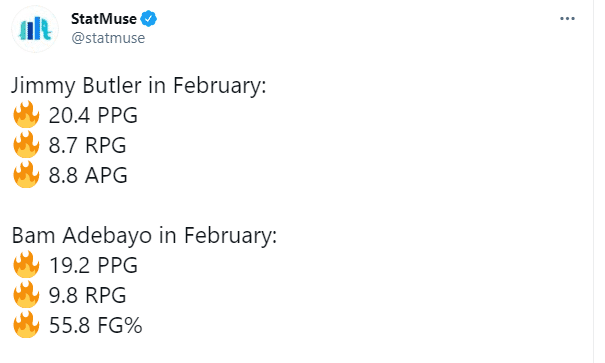Screen dimensions: 605x363
Task: Click the 8.7 RPG stat text
Action: click(x=88, y=145)
